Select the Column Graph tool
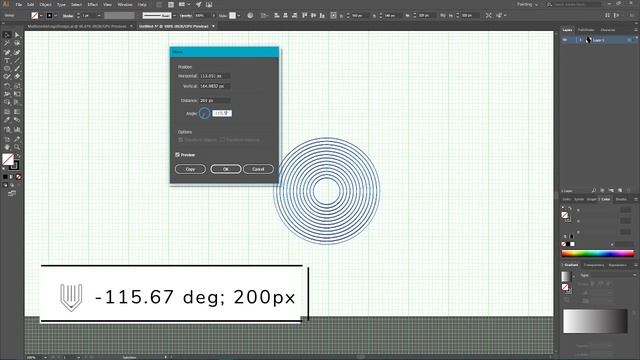 pos(17,129)
